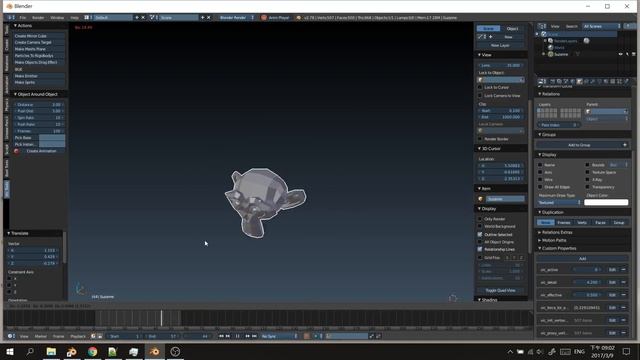Enable the Render Border checkbox

(x=480, y=139)
